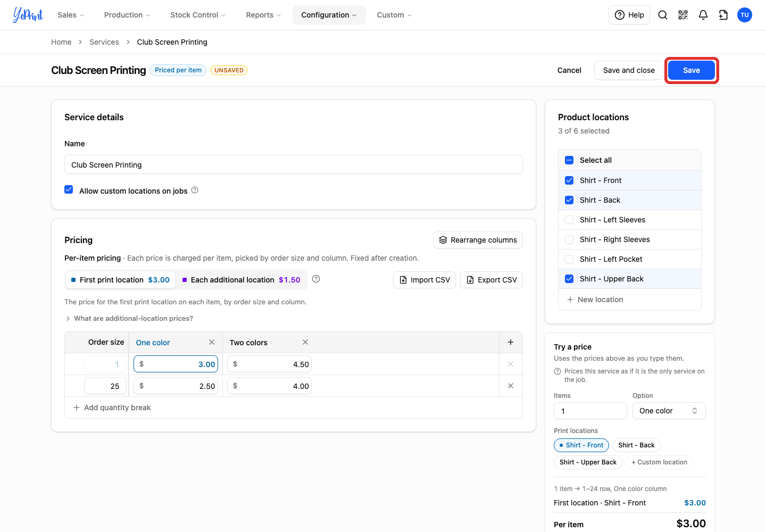The width and height of the screenshot is (766, 532).
Task: Open the TU user avatar menu
Action: 745,15
